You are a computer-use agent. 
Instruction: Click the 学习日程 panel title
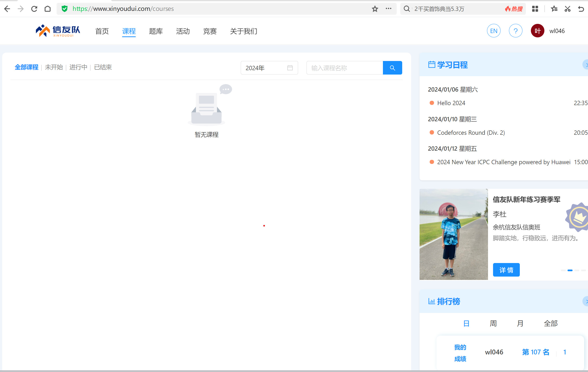click(452, 65)
